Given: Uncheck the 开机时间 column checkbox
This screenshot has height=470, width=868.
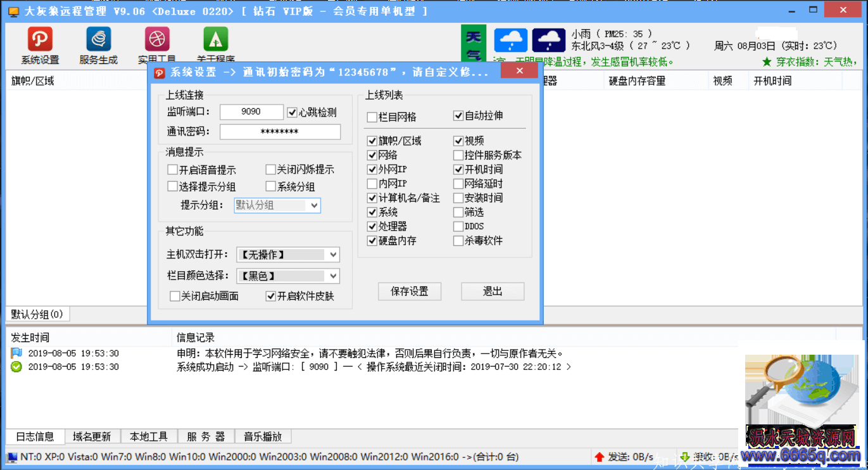Looking at the screenshot, I should tap(458, 169).
